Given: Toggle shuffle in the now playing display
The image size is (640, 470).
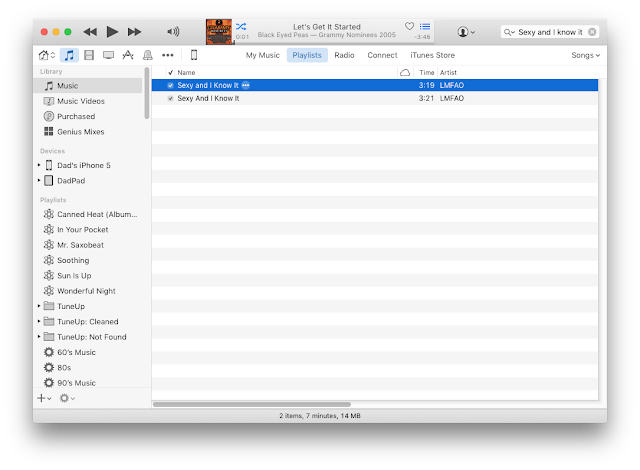Looking at the screenshot, I should click(x=241, y=27).
